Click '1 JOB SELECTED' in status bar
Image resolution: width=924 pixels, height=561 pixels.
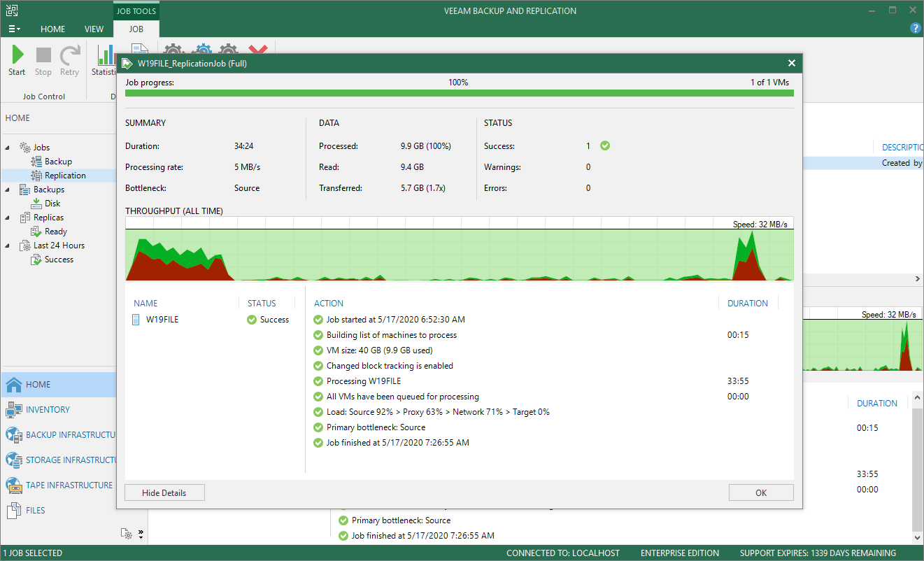34,553
